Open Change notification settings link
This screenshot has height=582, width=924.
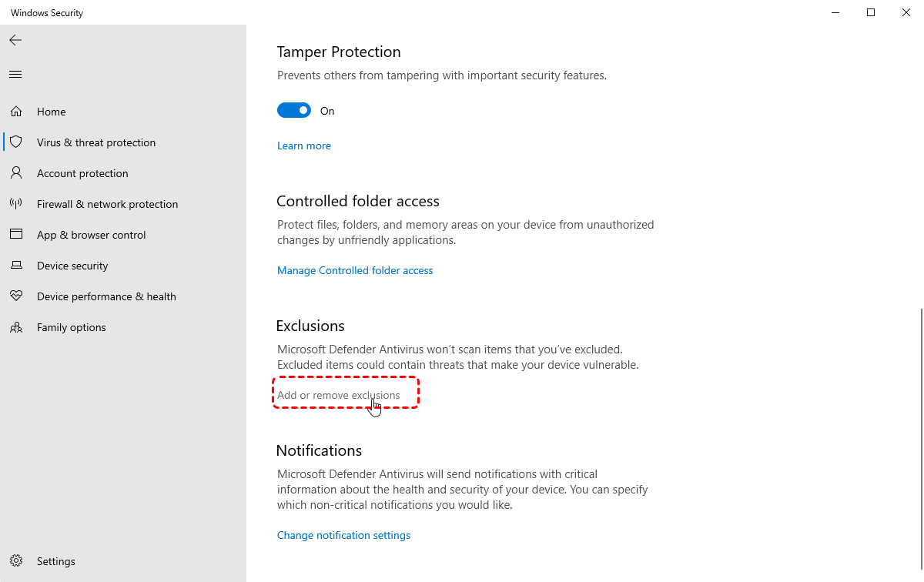343,535
